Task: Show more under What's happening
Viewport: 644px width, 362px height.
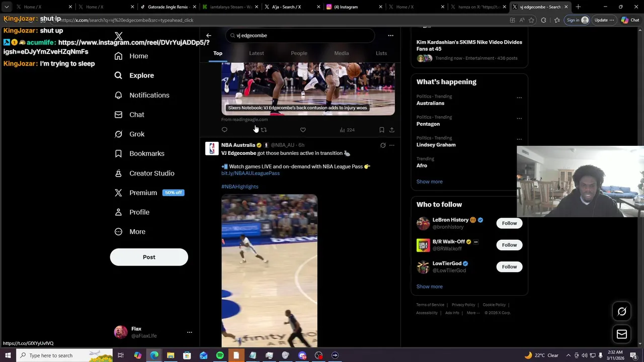Action: [x=430, y=182]
